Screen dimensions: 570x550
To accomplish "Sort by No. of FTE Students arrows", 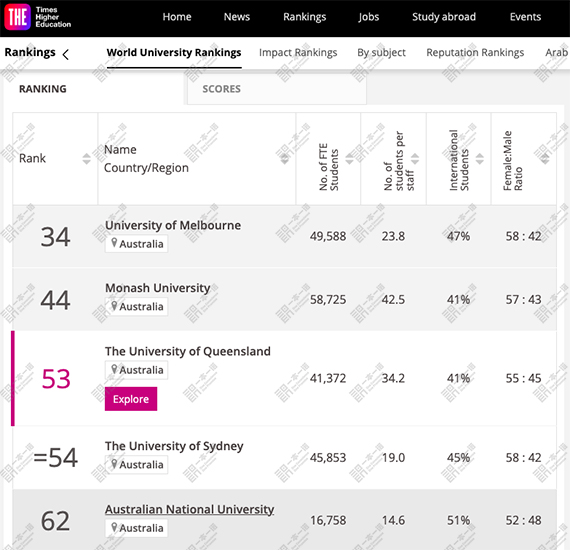I will pos(349,158).
